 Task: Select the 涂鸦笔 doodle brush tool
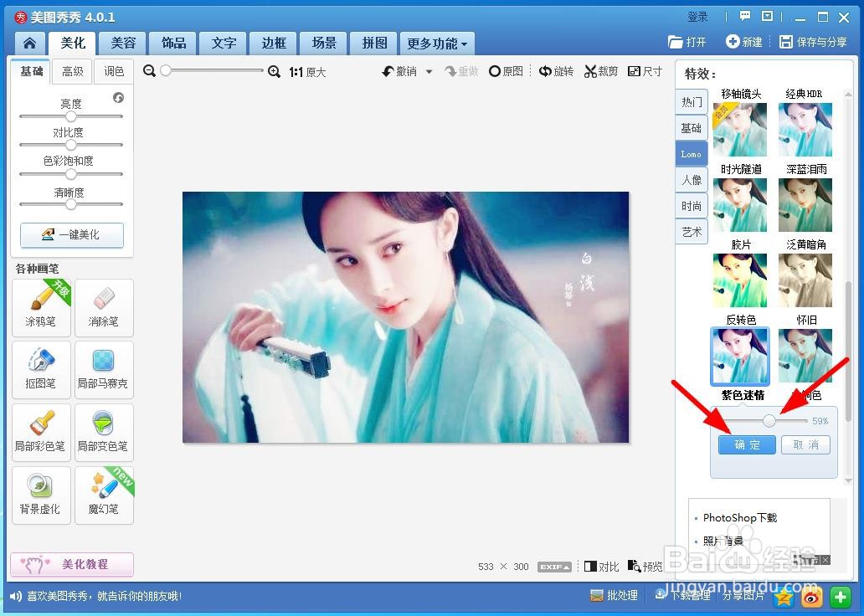tap(41, 307)
